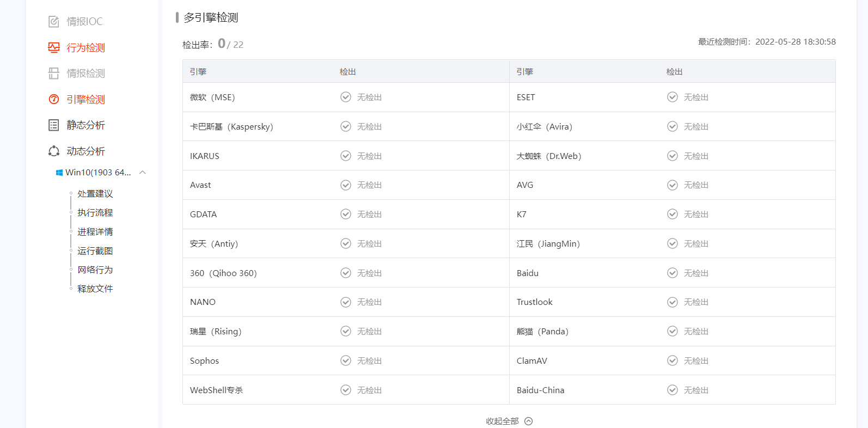The height and width of the screenshot is (428, 868).
Task: Click the 动态分析 icon
Action: pos(53,151)
